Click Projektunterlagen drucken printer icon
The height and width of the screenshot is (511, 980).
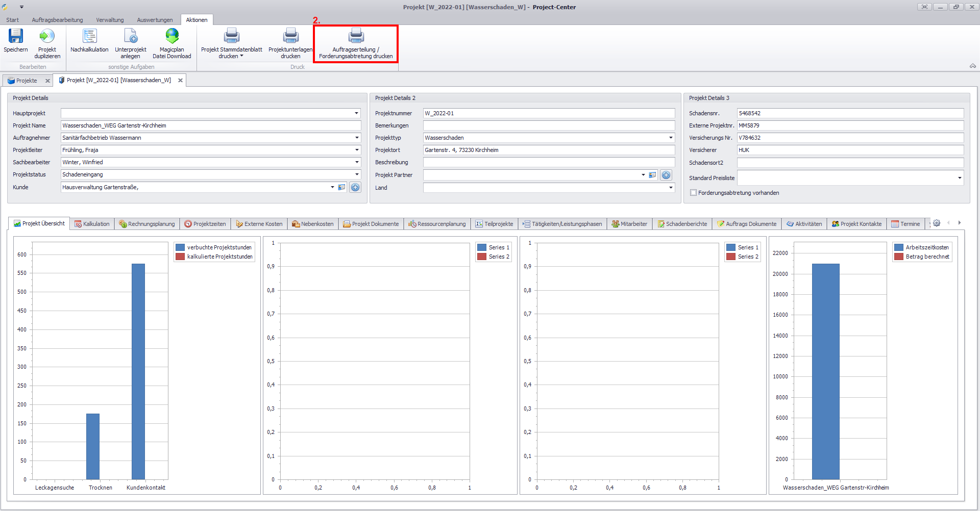pos(290,36)
